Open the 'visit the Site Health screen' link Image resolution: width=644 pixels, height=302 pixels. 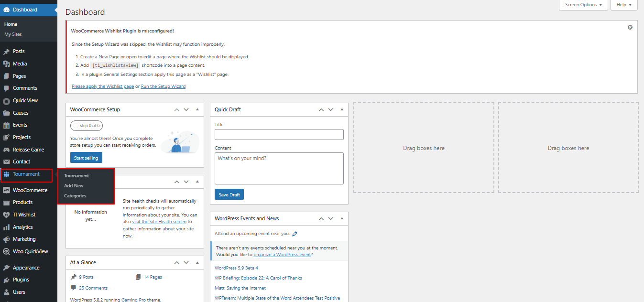click(x=159, y=222)
